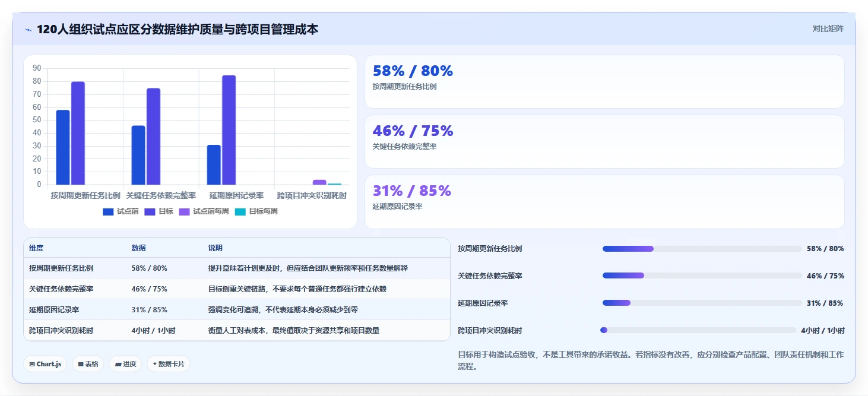Click the 数据卡片 chip
Image resolution: width=868 pixels, height=396 pixels.
tap(169, 364)
